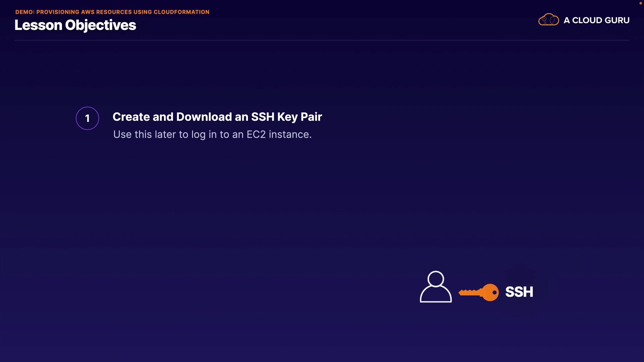Click the small orange dot in top-right corner

pos(640,3)
